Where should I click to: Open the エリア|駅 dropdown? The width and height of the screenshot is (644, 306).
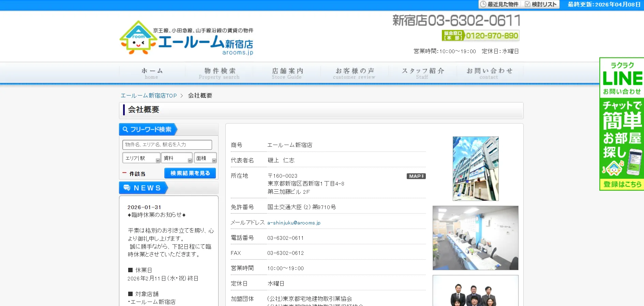coord(141,158)
